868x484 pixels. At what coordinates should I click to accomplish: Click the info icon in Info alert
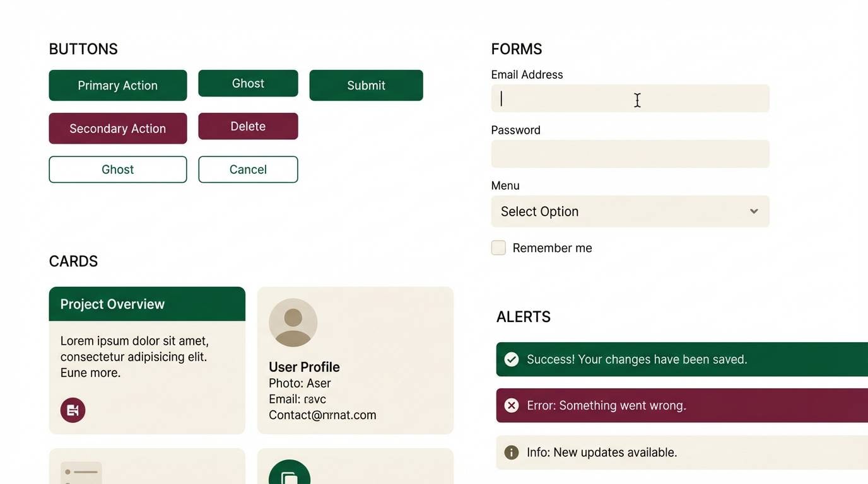(x=512, y=452)
